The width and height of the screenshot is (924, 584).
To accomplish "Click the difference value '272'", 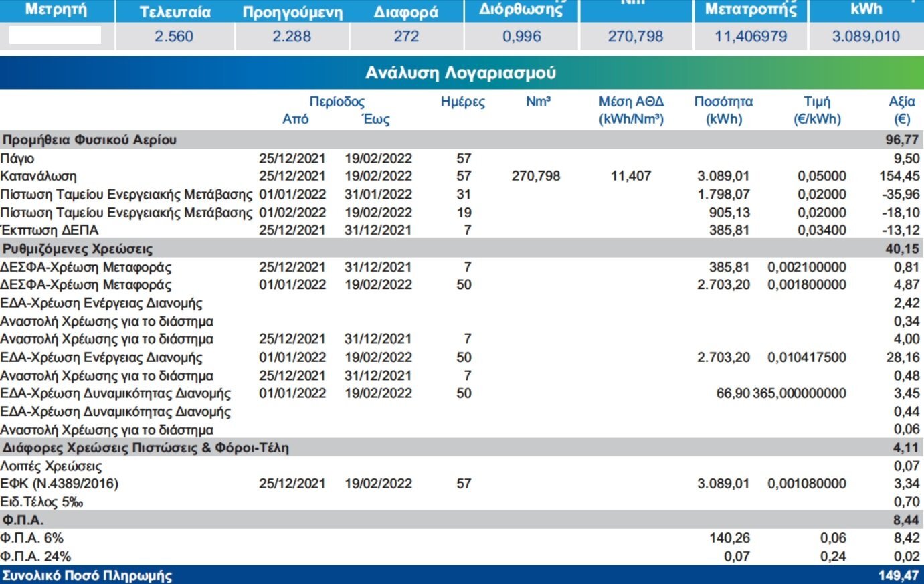I will tap(406, 37).
